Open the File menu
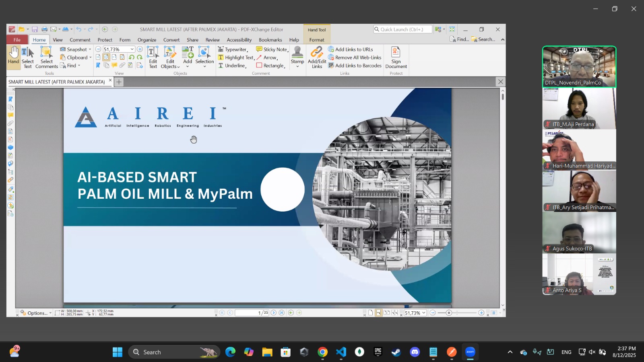Screen dimensions: 644x362 coord(17,39)
